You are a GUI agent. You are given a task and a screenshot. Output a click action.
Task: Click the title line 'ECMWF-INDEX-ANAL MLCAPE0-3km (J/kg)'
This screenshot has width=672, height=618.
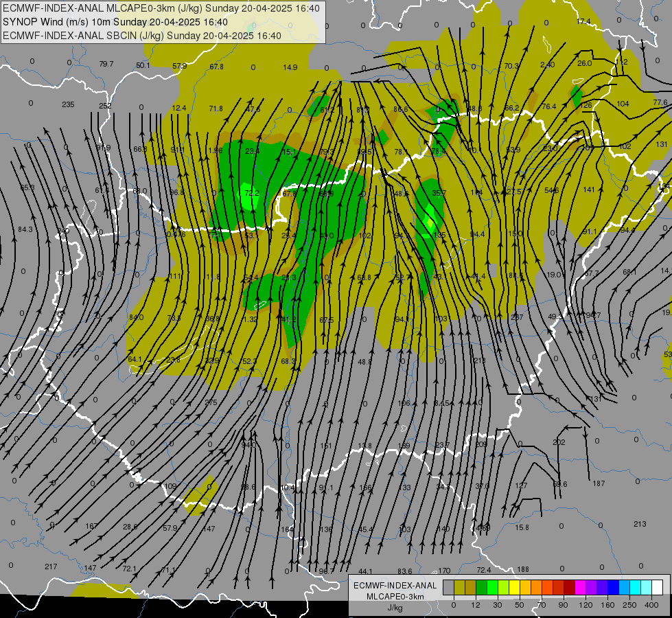point(103,8)
